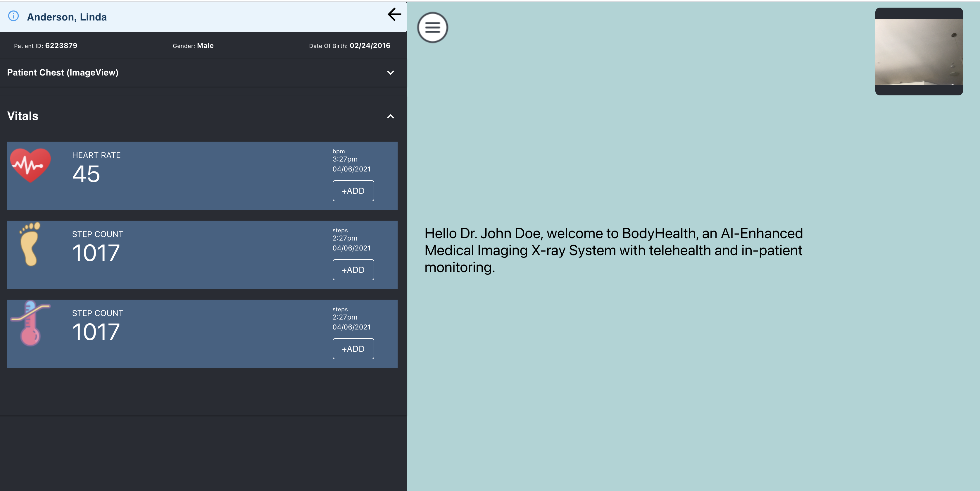The width and height of the screenshot is (980, 491).
Task: Click the Date Of Birth 02/24/2016 value
Action: pyautogui.click(x=370, y=46)
